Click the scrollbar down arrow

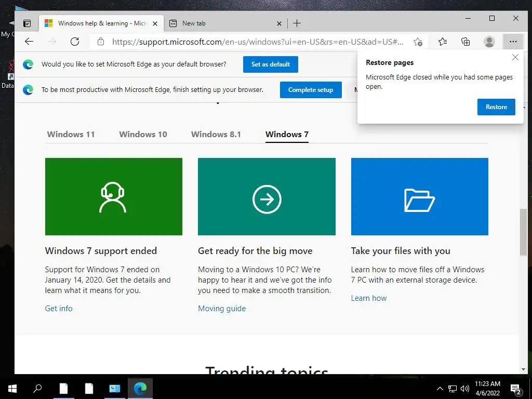523,369
